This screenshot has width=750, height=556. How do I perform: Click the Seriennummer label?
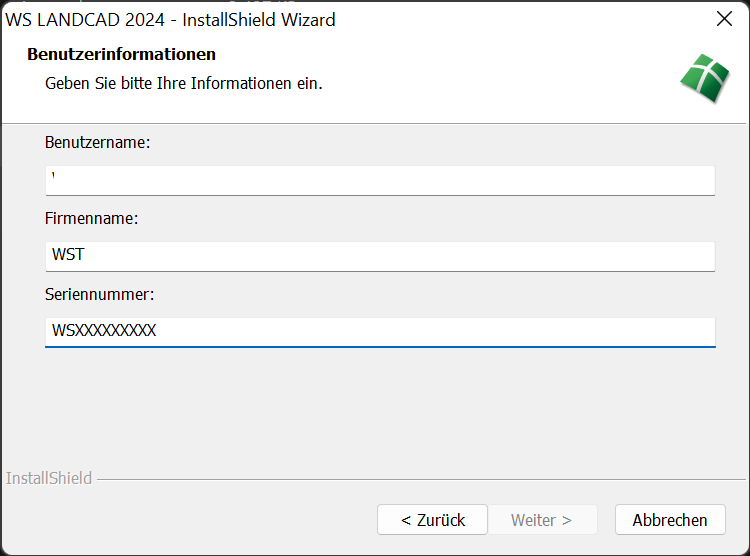tap(99, 294)
